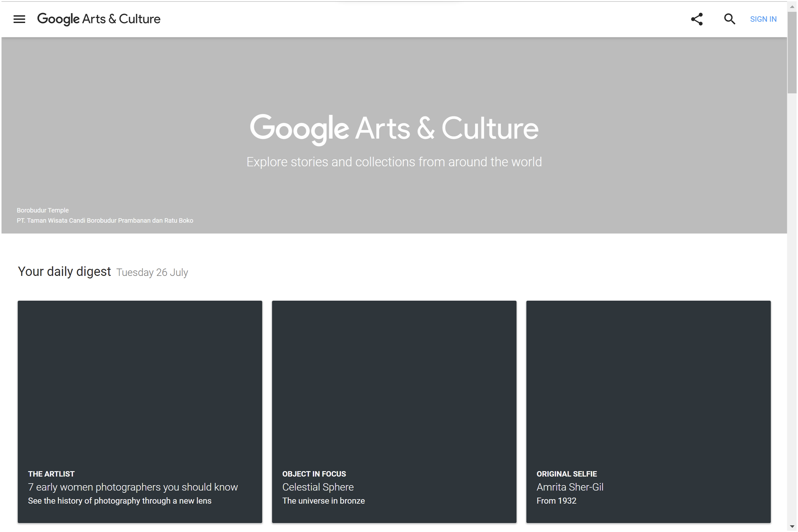Click the OBJECT IN FOCUS label
The height and width of the screenshot is (532, 798).
(x=314, y=474)
